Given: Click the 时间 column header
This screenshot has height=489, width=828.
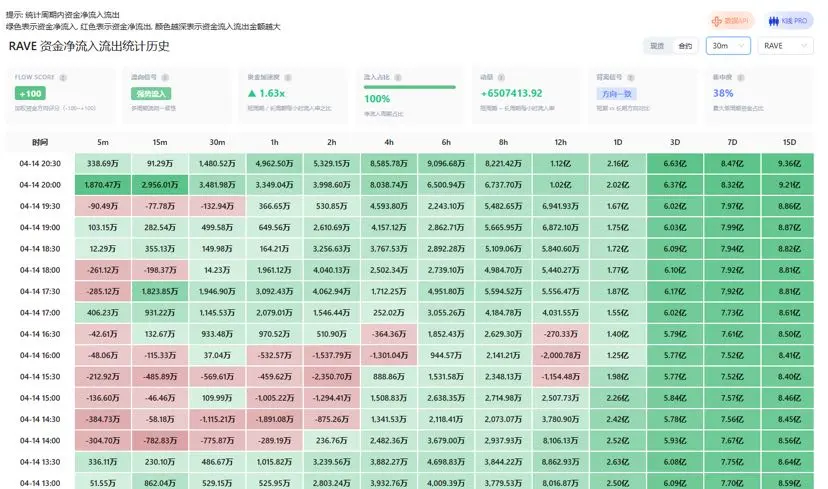Looking at the screenshot, I should 39,142.
